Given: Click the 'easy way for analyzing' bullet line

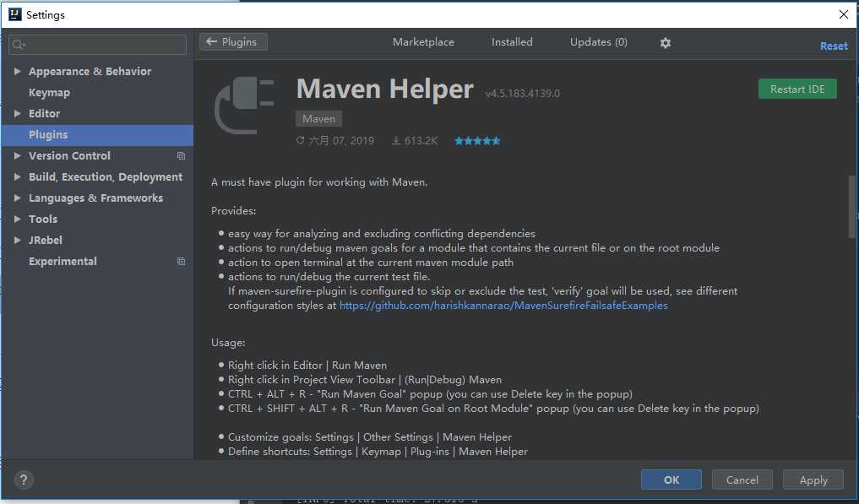Looking at the screenshot, I should (382, 234).
